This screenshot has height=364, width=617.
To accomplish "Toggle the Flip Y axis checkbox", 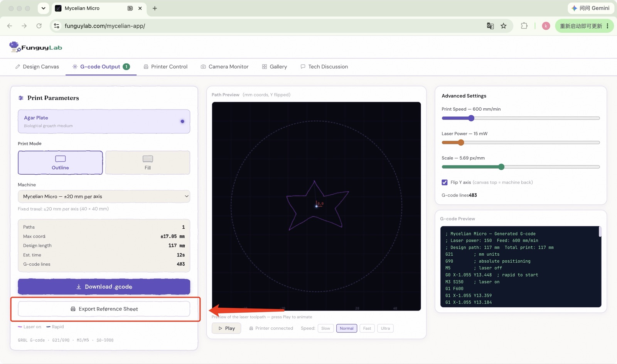I will pos(445,182).
